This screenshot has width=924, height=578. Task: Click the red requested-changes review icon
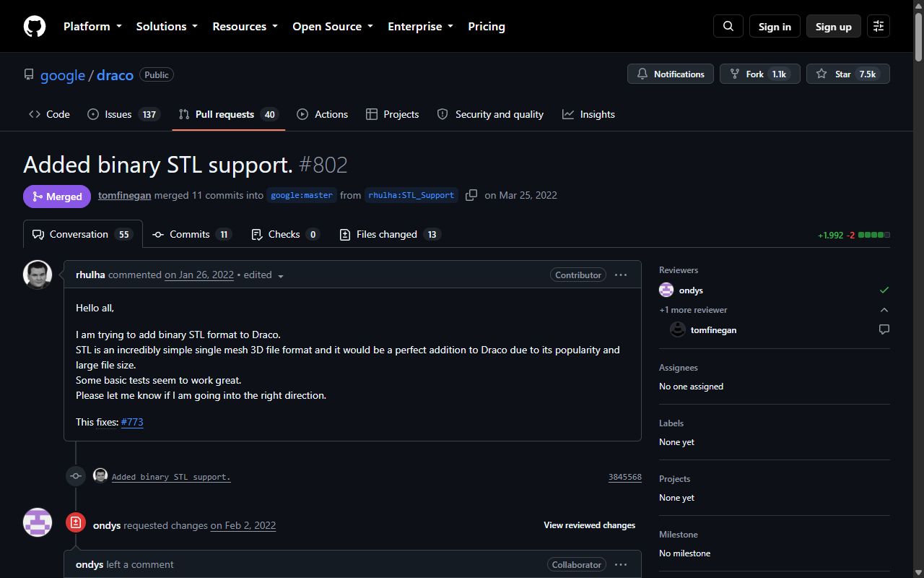tap(76, 522)
